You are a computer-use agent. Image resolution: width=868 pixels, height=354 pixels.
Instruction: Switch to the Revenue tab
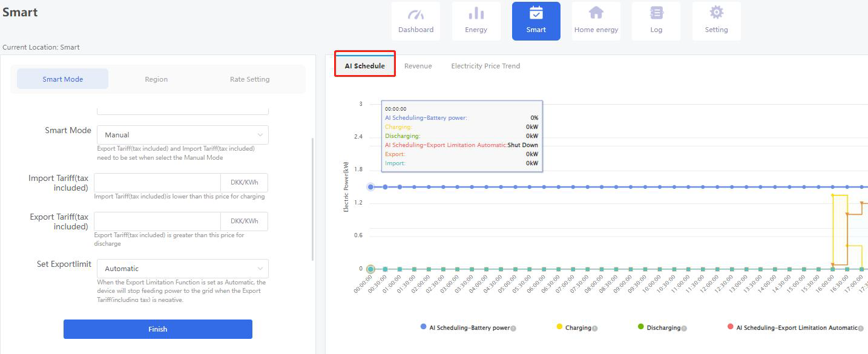point(418,66)
